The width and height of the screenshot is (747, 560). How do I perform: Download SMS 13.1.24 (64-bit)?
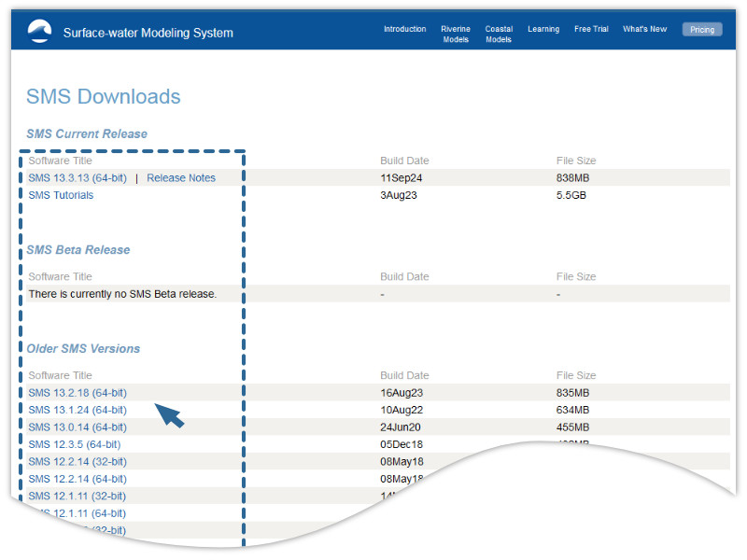point(78,410)
